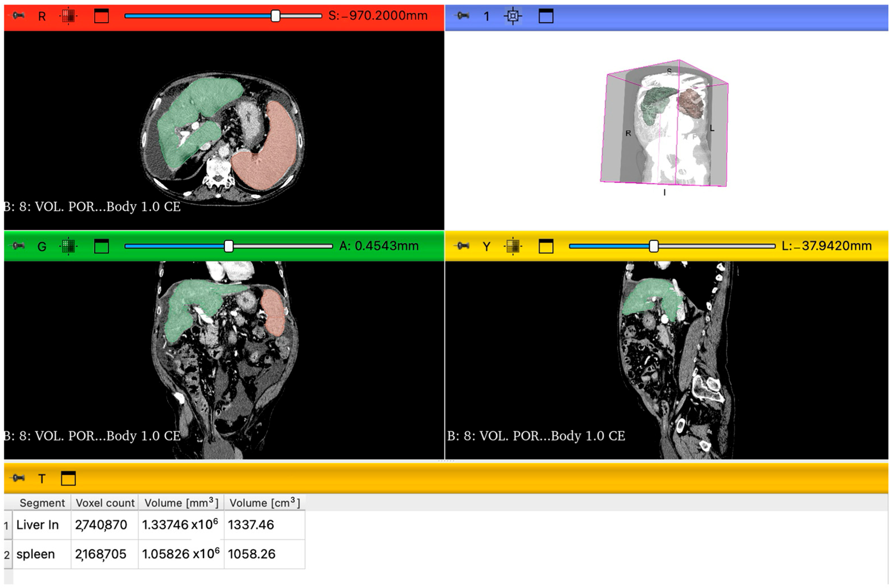The image size is (893, 588).
Task: Maximize the yellow sagittal slice view
Action: click(546, 246)
